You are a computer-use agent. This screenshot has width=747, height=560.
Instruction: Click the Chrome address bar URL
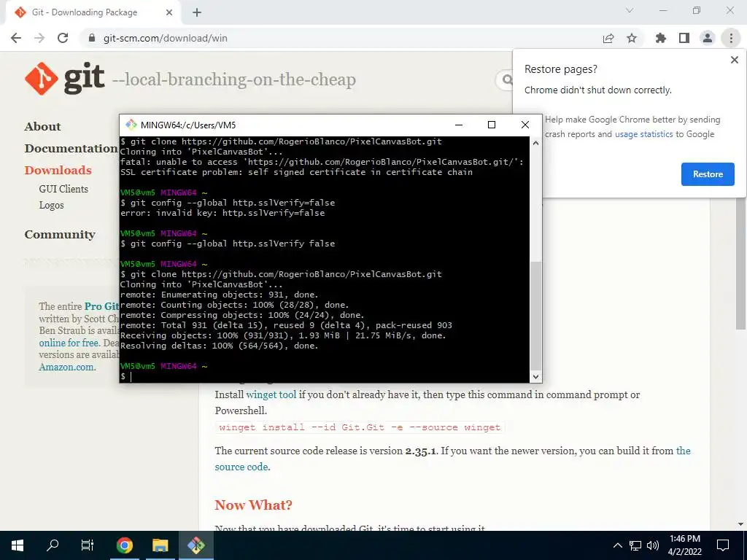166,38
